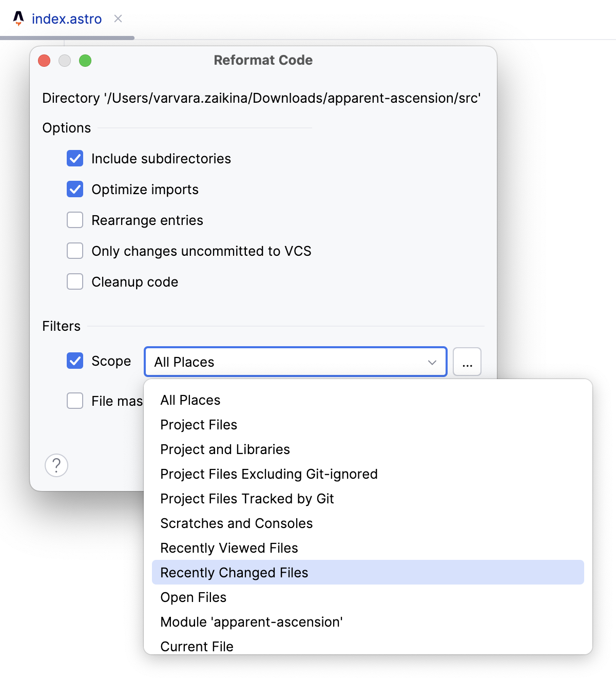The height and width of the screenshot is (678, 616).
Task: Enable Cleanup code
Action: 75,281
